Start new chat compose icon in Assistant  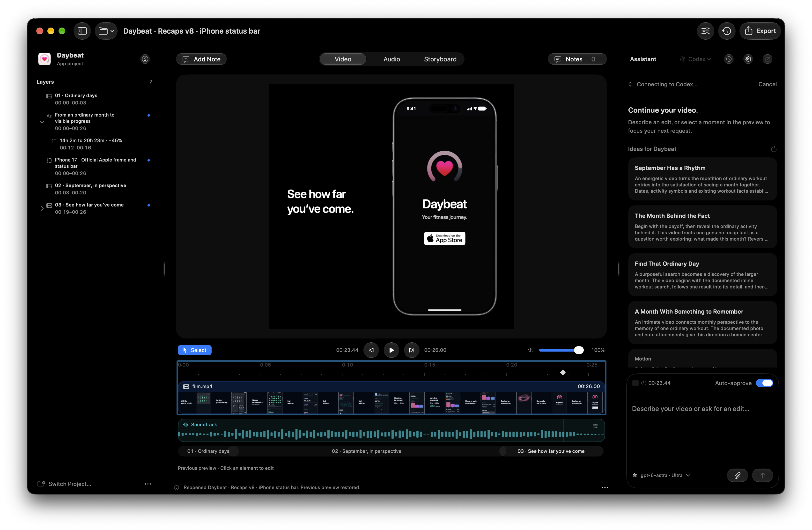point(768,59)
